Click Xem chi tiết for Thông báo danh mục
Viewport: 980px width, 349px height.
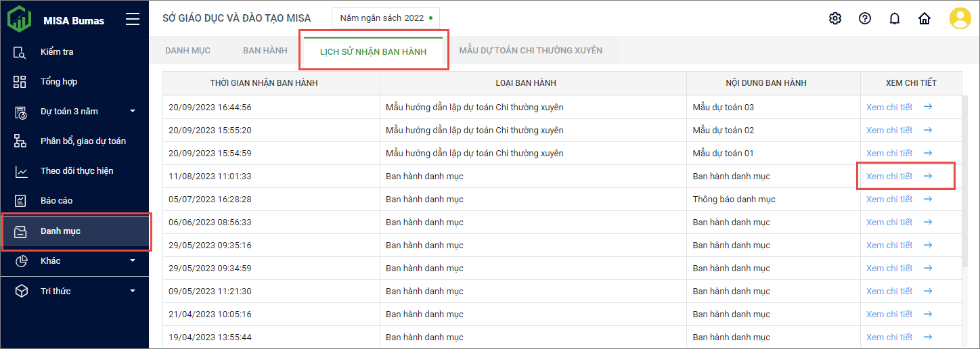click(x=899, y=200)
